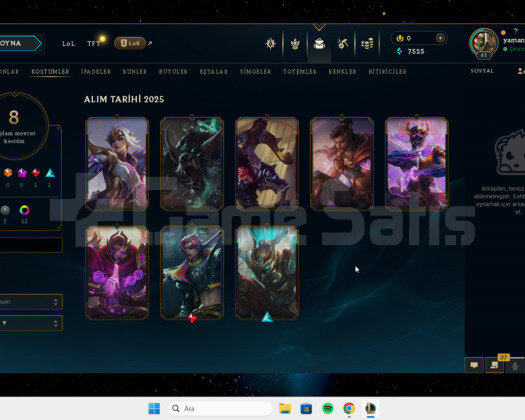Click the RP coin icon next to 0
This screenshot has height=420, width=525.
pyautogui.click(x=399, y=38)
